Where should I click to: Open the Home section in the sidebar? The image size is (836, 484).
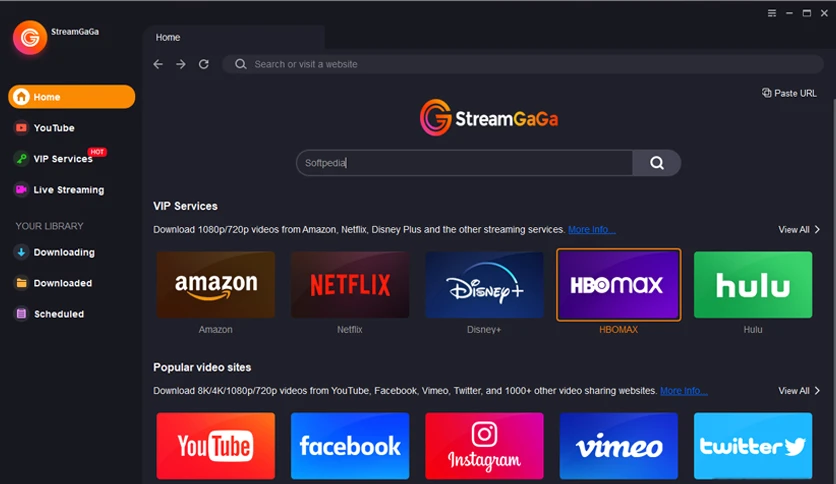coord(71,97)
